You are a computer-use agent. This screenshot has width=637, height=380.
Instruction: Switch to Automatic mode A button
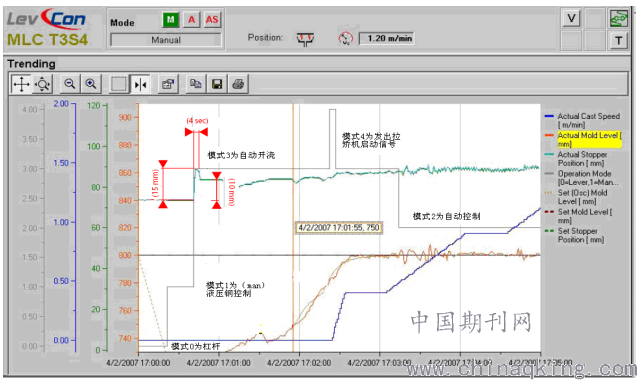click(191, 20)
